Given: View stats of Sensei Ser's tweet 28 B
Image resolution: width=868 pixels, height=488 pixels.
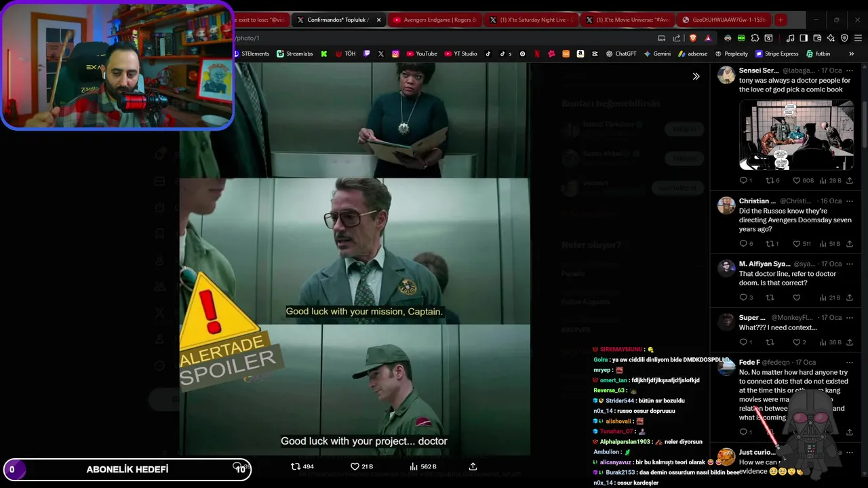Looking at the screenshot, I should tap(831, 180).
